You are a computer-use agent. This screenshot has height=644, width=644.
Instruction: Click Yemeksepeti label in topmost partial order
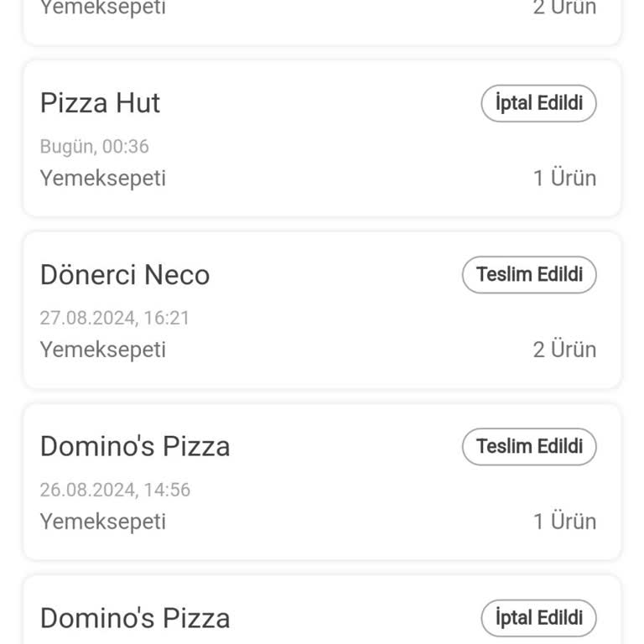[x=102, y=8]
